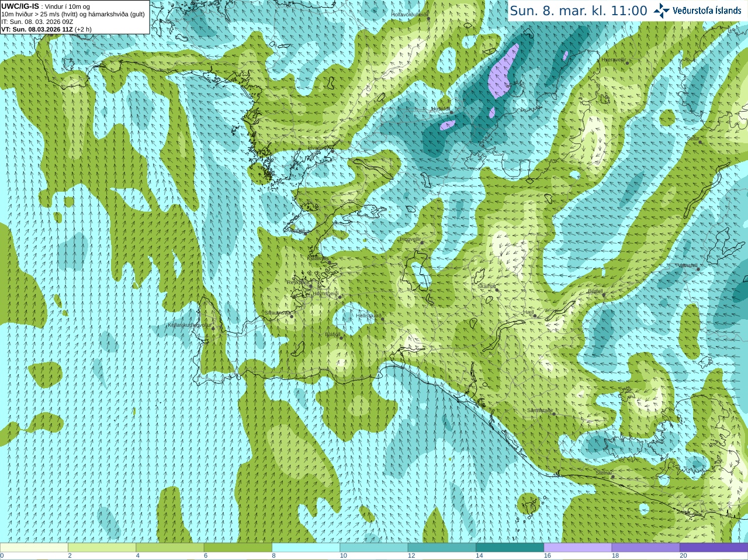Click the 8–10 m/s light cyan legend swatch
This screenshot has width=748, height=560.
pos(306,548)
